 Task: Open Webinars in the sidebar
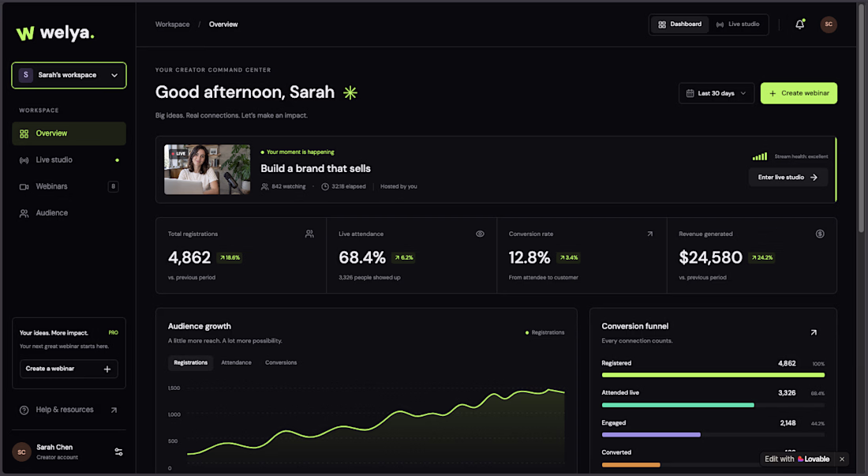[x=69, y=186]
